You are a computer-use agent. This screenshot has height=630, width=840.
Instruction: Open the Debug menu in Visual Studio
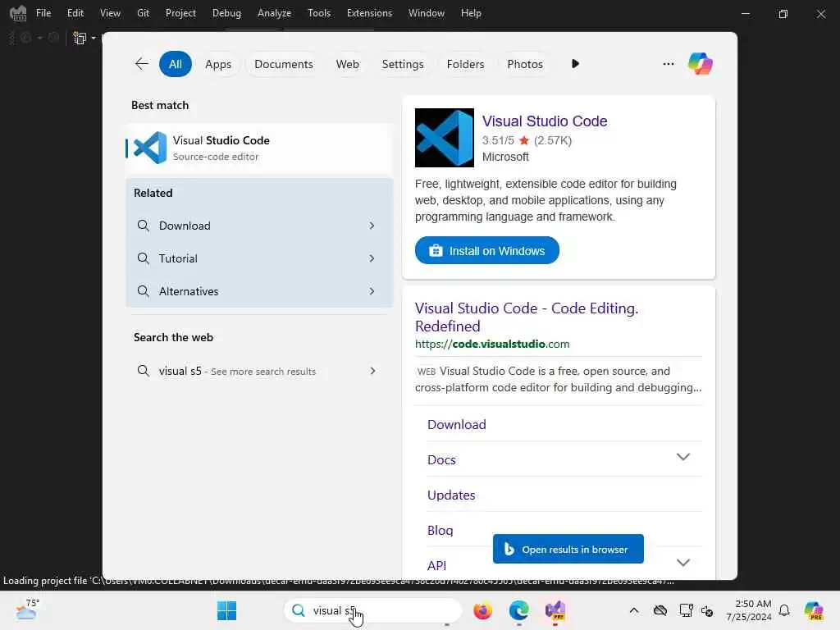coord(226,13)
